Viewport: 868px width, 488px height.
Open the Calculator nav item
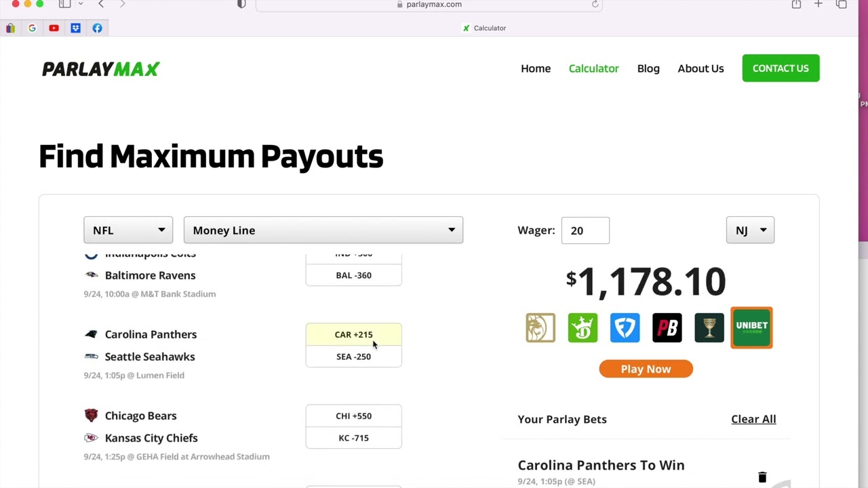point(594,68)
